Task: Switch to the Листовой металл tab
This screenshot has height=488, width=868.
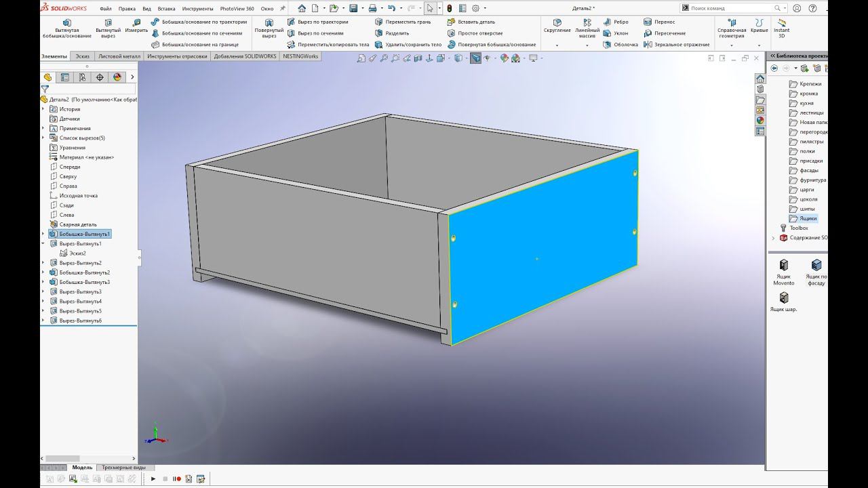Action: 119,56
